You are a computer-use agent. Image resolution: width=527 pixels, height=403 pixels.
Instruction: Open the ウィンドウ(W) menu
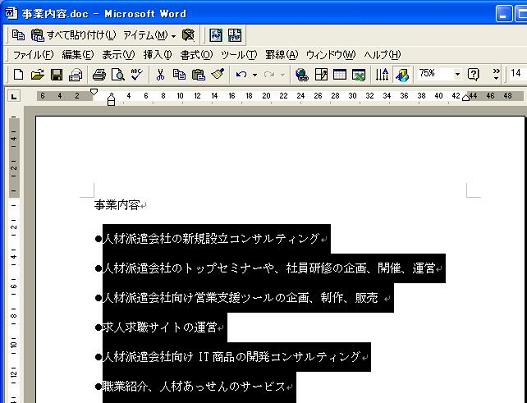tap(331, 55)
